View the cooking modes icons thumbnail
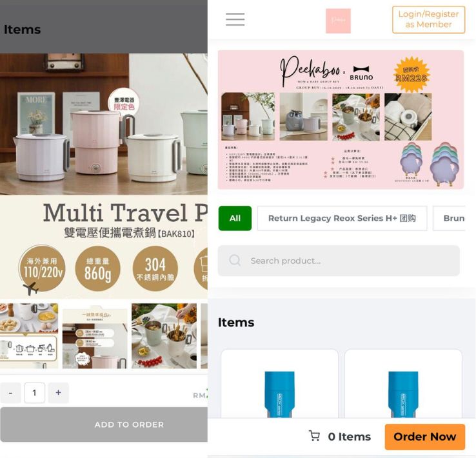 click(29, 336)
